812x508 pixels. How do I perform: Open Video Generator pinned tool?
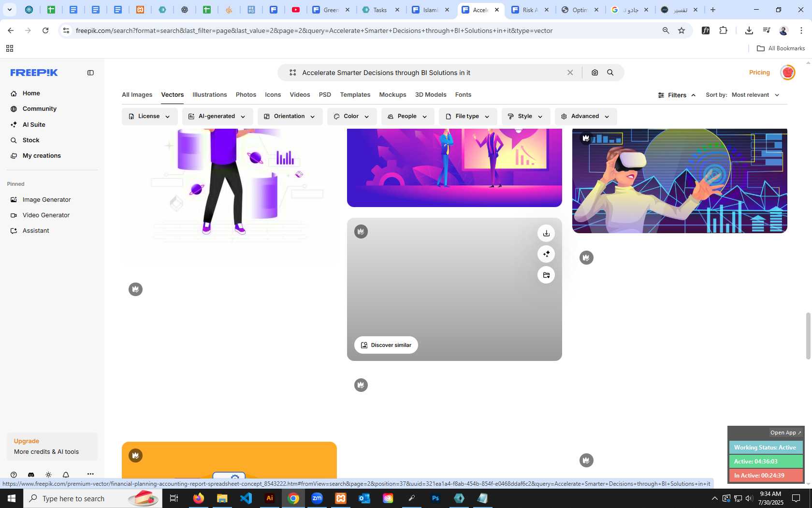pyautogui.click(x=46, y=215)
